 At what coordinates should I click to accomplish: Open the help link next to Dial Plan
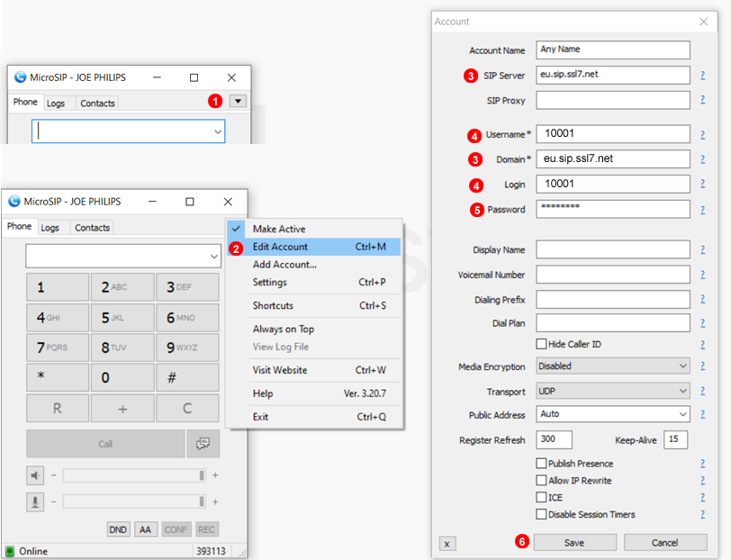tap(702, 323)
